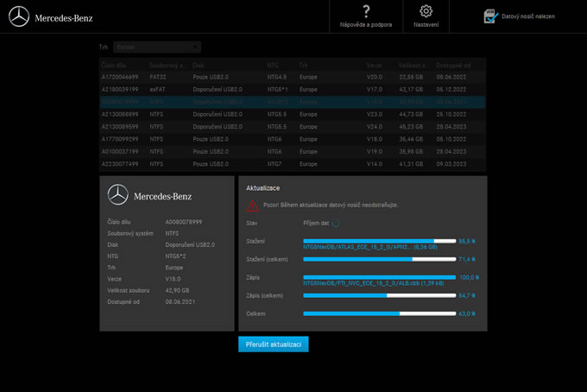Viewport: 587px width, 392px height.
Task: Click the 71,4 % percentage value
Action: click(x=467, y=259)
